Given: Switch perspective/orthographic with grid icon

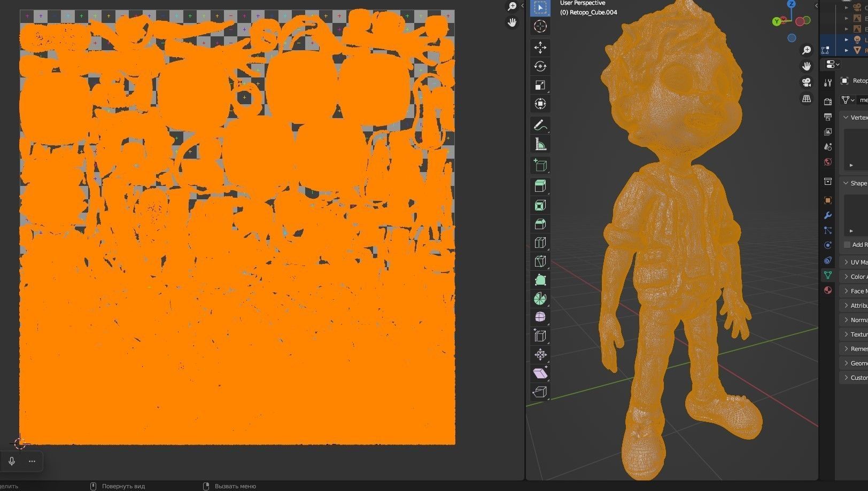Looking at the screenshot, I should (x=807, y=98).
